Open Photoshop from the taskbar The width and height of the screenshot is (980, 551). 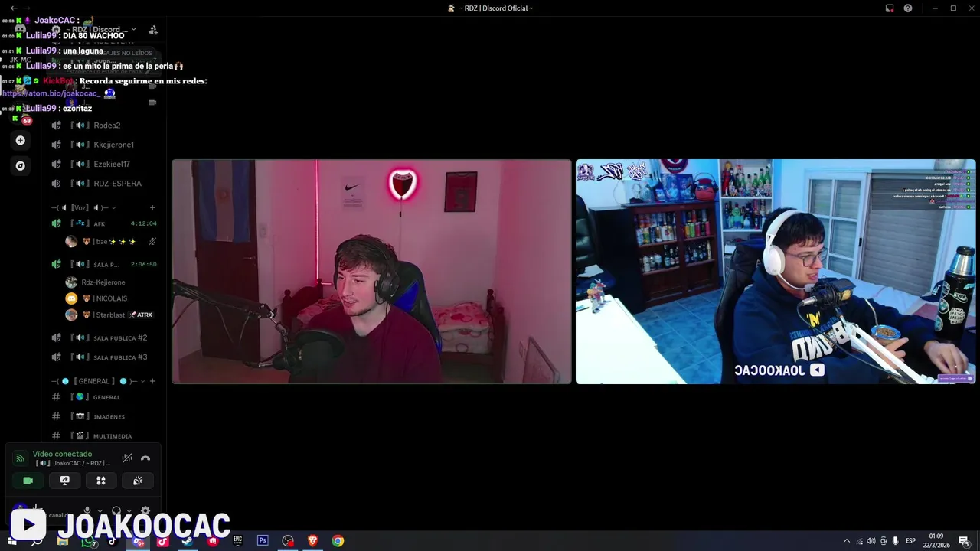(263, 541)
